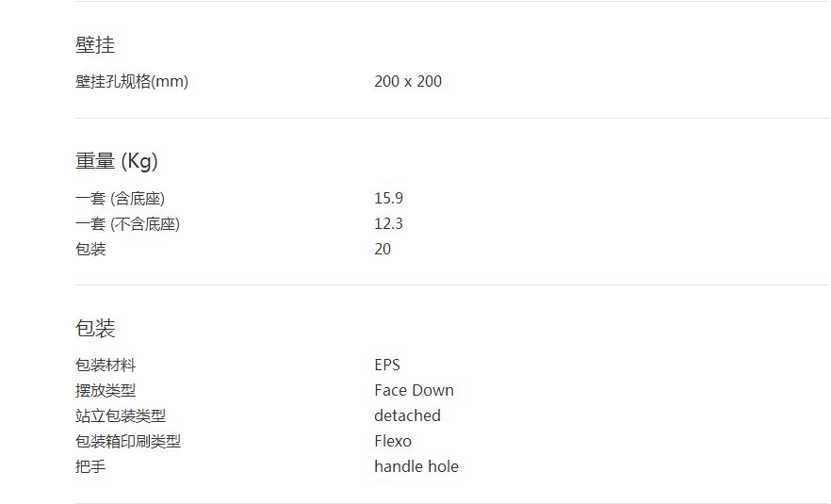The height and width of the screenshot is (504, 831).
Task: Select the 摆放类型 label
Action: 106,390
